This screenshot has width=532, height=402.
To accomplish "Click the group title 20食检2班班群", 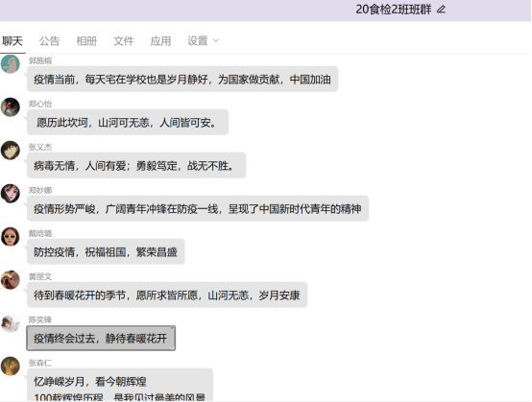I will point(394,10).
